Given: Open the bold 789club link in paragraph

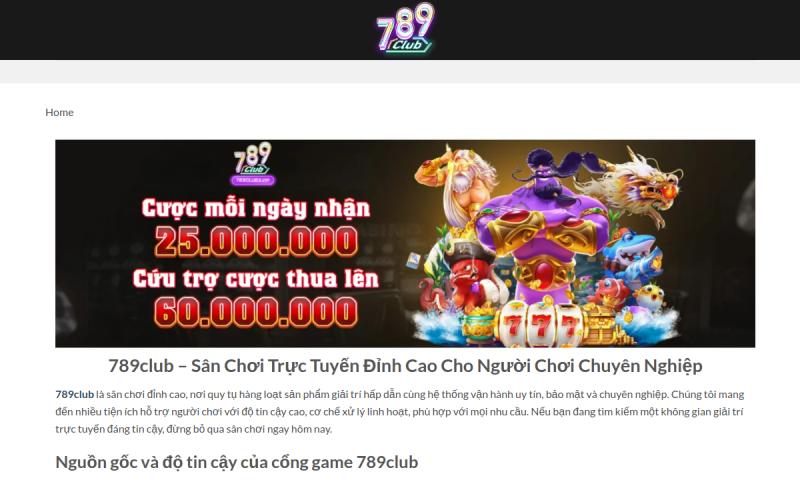Looking at the screenshot, I should pyautogui.click(x=74, y=394).
